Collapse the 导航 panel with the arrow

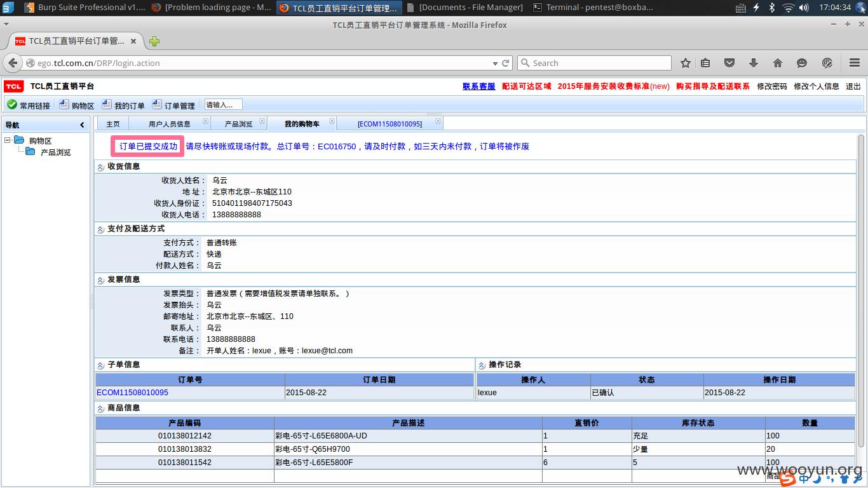pos(82,125)
